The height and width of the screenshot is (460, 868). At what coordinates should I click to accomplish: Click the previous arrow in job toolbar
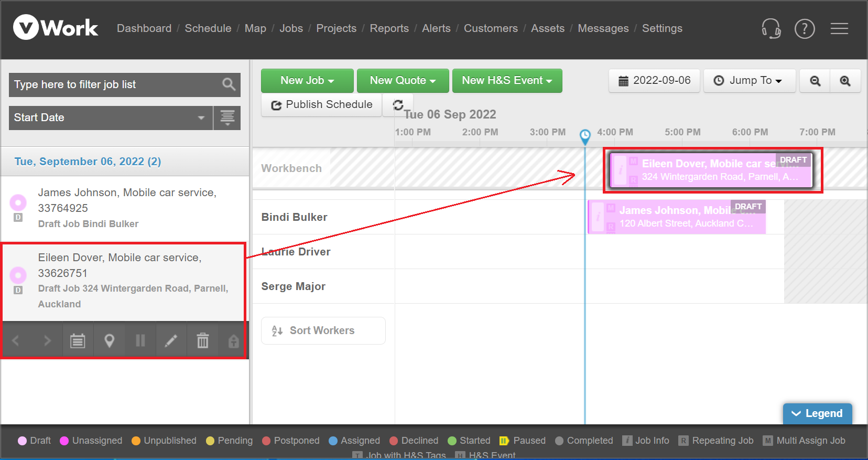point(16,341)
